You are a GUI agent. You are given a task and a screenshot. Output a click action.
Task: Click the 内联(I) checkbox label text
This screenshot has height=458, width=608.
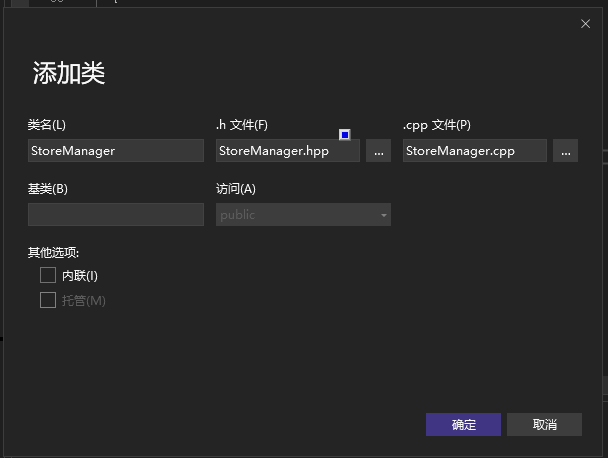click(x=80, y=276)
